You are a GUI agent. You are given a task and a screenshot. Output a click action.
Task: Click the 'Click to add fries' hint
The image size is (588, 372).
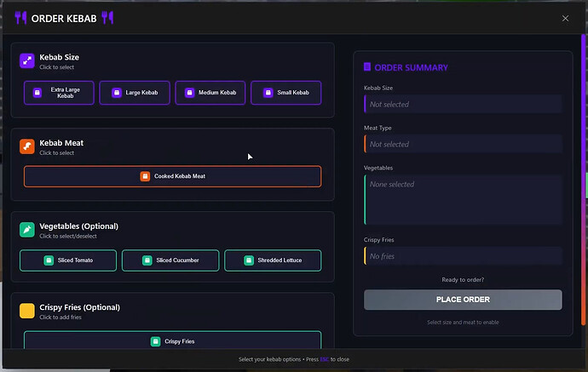click(61, 317)
